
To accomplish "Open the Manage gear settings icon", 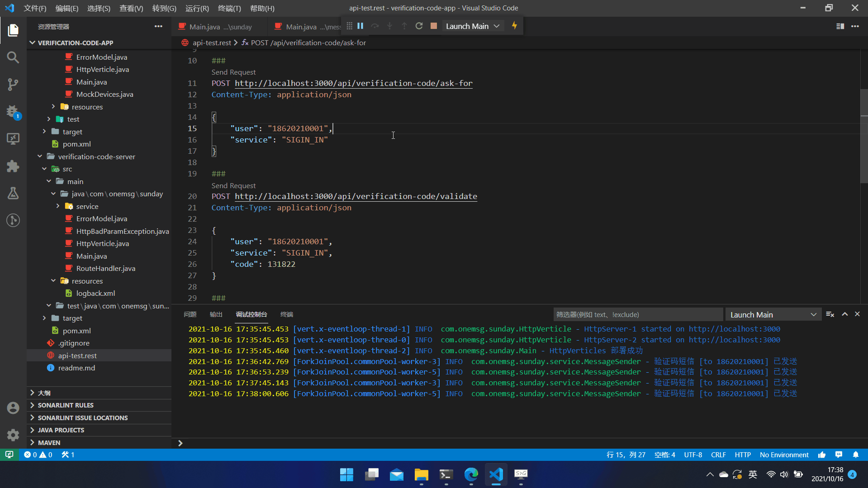I will point(13,435).
